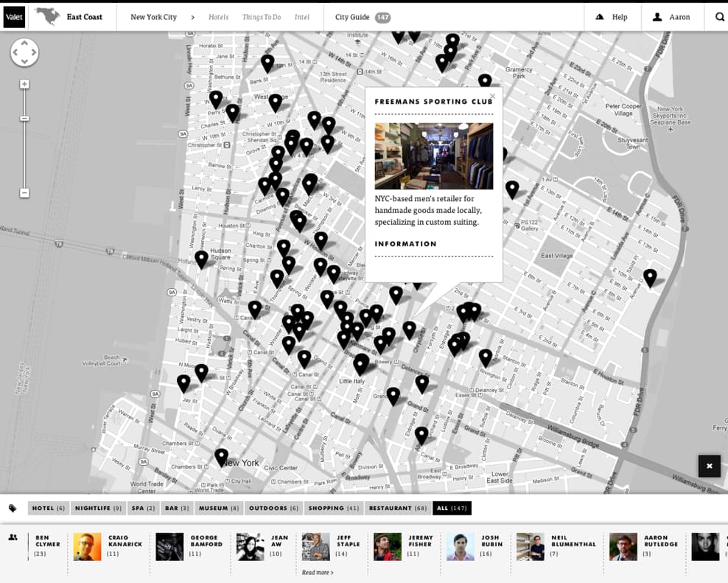Expand the East Coast region selector
Image resolution: width=728 pixels, height=583 pixels.
pyautogui.click(x=84, y=17)
